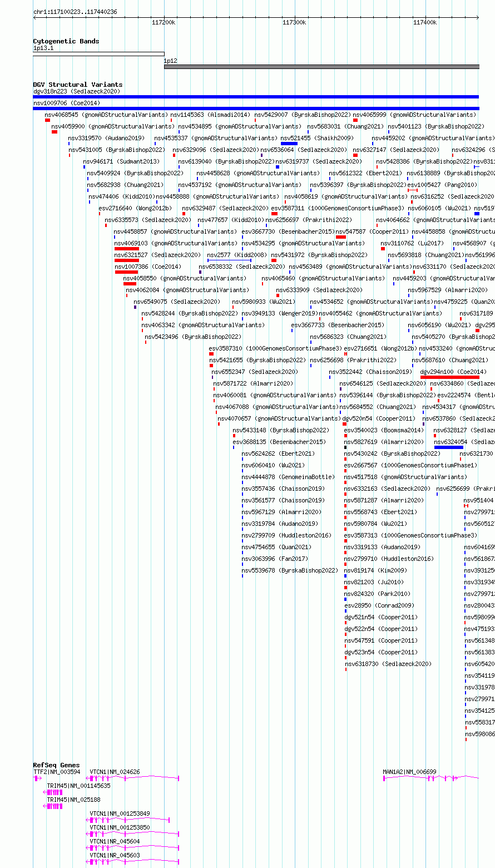
Task: Select the nsv474406 (Kidd2010) label
Action: pos(121,196)
